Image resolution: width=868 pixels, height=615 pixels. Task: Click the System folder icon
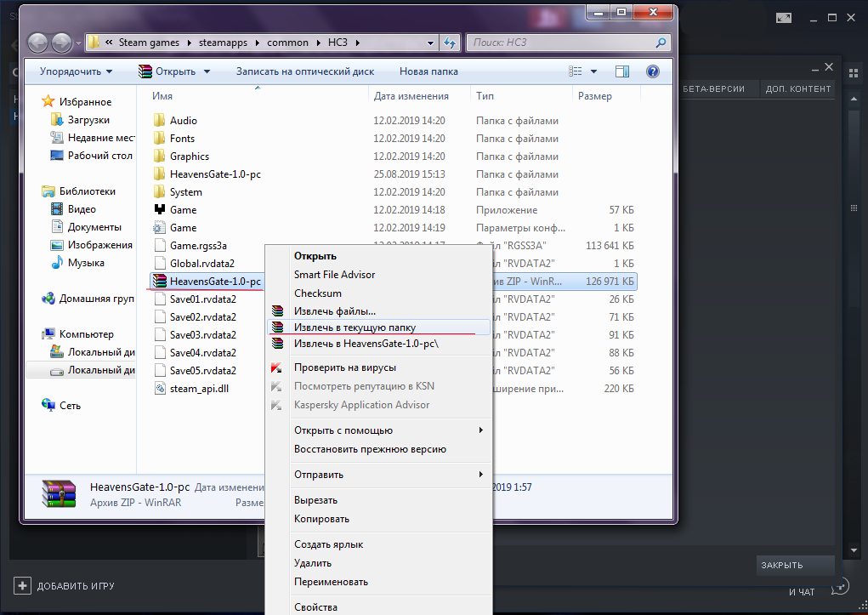(x=160, y=191)
